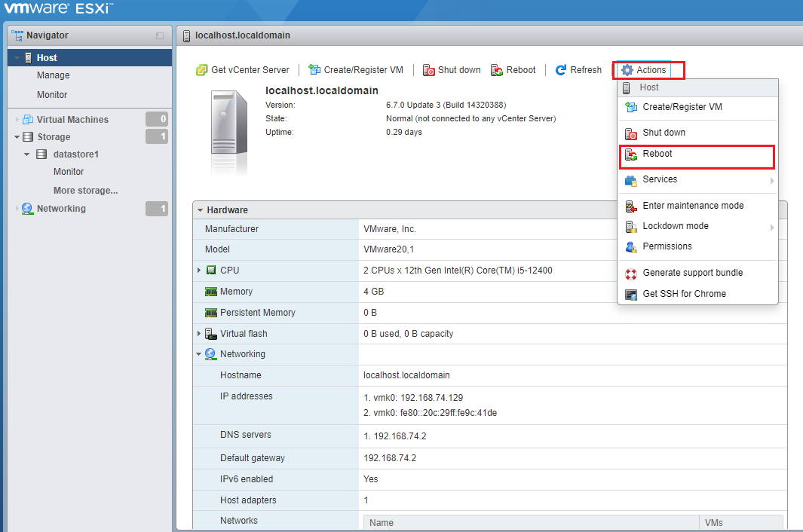
Task: Click the Persistent Memory icon
Action: coord(211,312)
